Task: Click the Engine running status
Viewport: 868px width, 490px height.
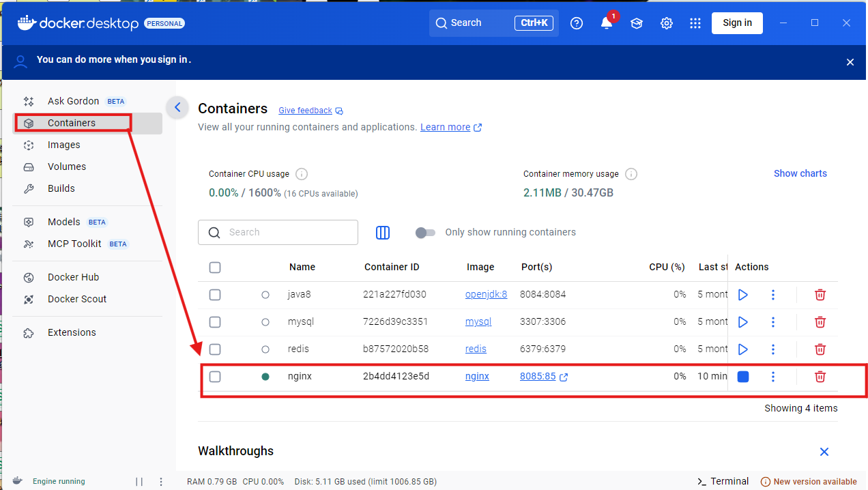Action: 59,481
